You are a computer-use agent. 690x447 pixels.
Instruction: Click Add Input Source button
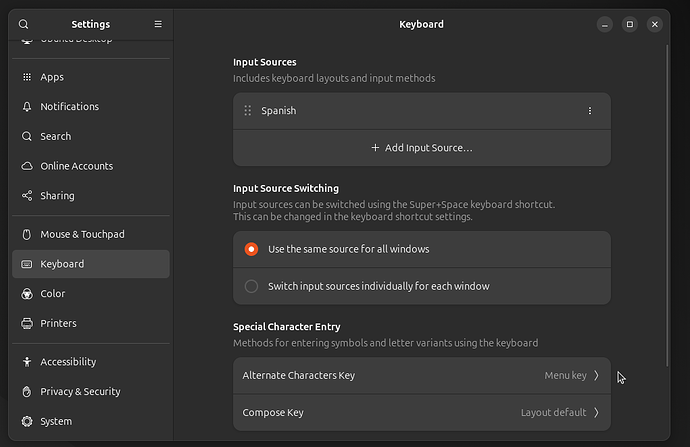pyautogui.click(x=421, y=148)
